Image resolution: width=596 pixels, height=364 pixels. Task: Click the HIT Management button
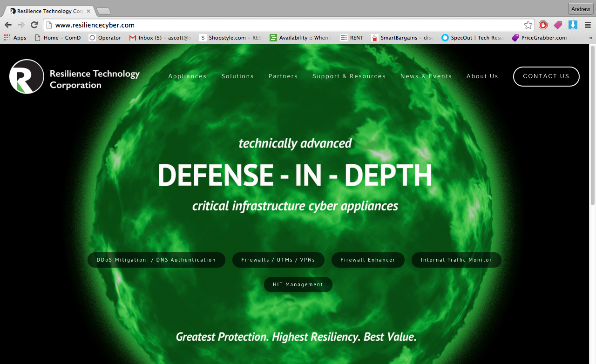point(298,284)
